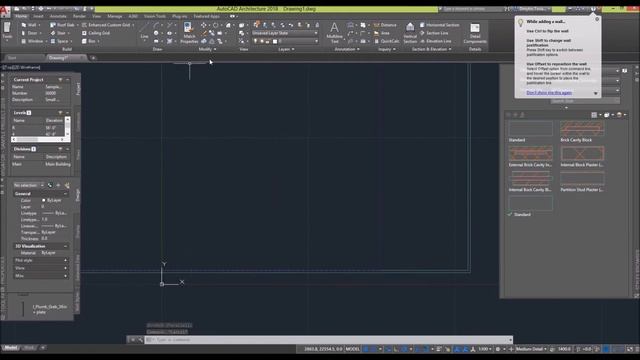
Task: Expand Section & Elevation panel dropdown
Action: click(x=431, y=49)
